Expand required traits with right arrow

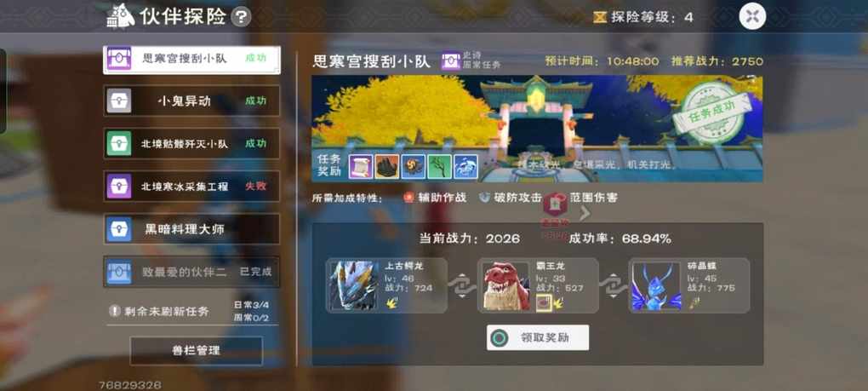click(x=585, y=213)
